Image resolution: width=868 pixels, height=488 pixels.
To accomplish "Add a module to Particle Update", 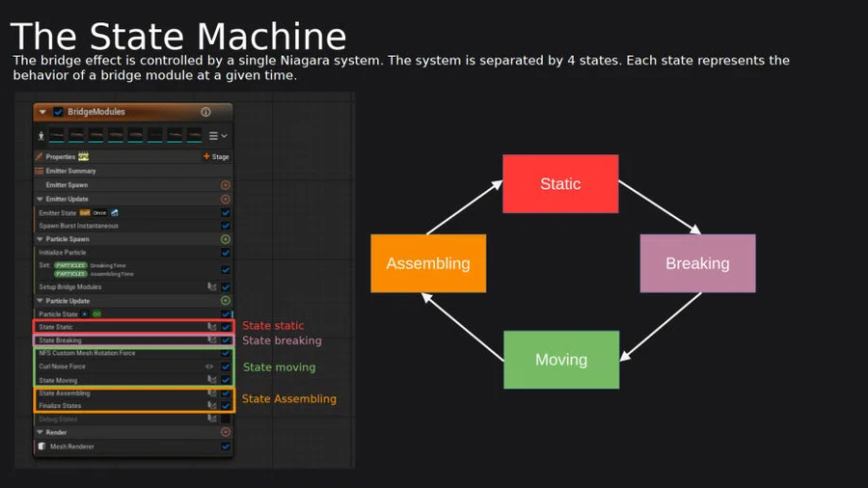I will [226, 301].
